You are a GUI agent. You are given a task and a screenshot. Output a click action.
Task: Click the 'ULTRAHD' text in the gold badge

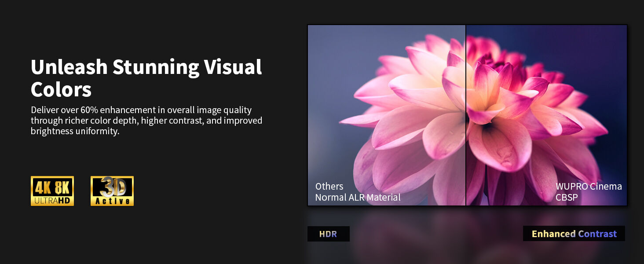52,201
